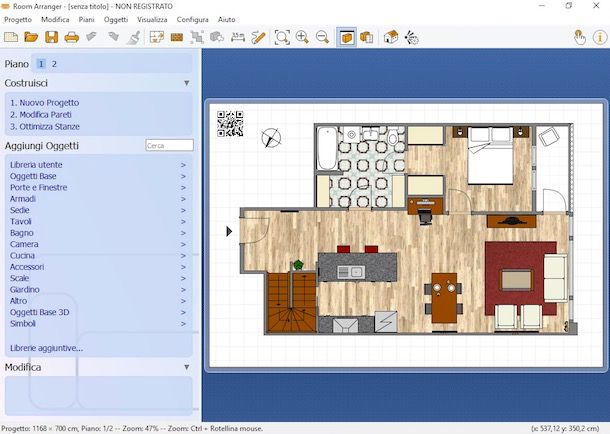
Task: Select the green plant near stairs
Action: tap(298, 265)
